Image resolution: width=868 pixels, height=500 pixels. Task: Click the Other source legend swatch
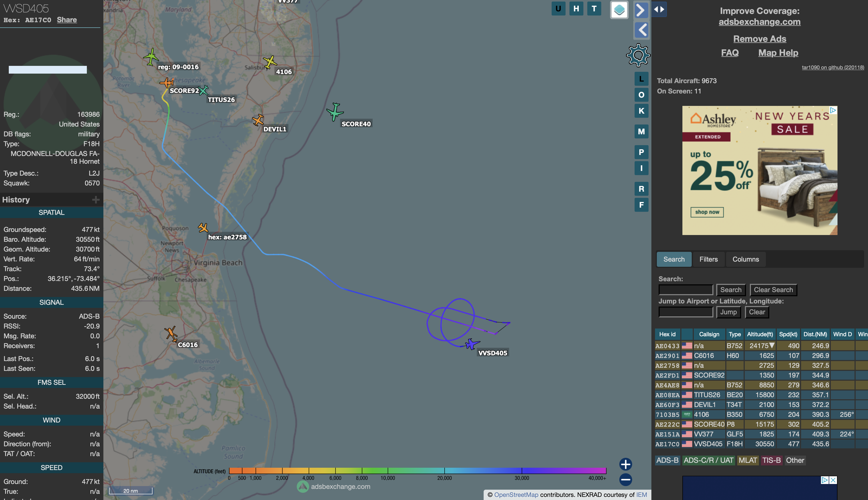(795, 460)
